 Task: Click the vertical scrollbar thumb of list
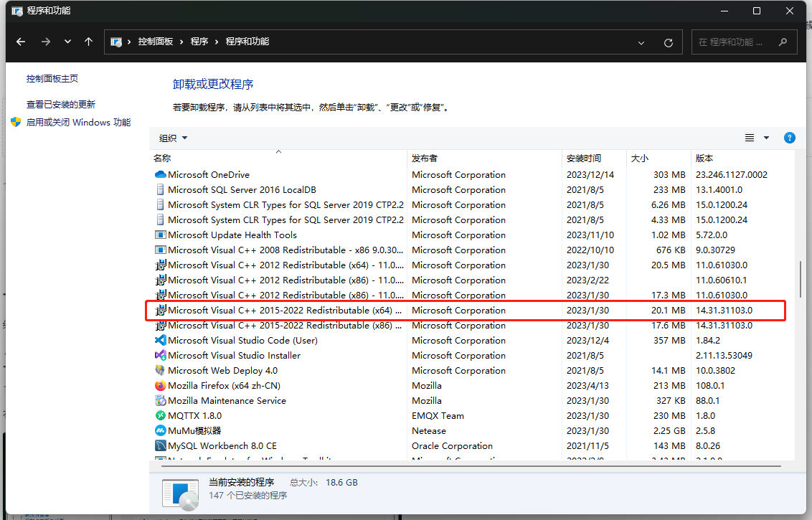point(801,278)
